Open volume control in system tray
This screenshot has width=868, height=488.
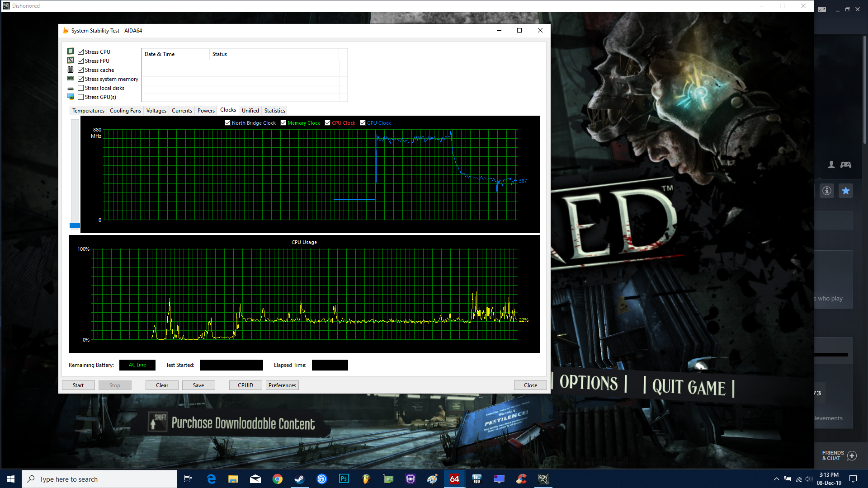click(809, 479)
